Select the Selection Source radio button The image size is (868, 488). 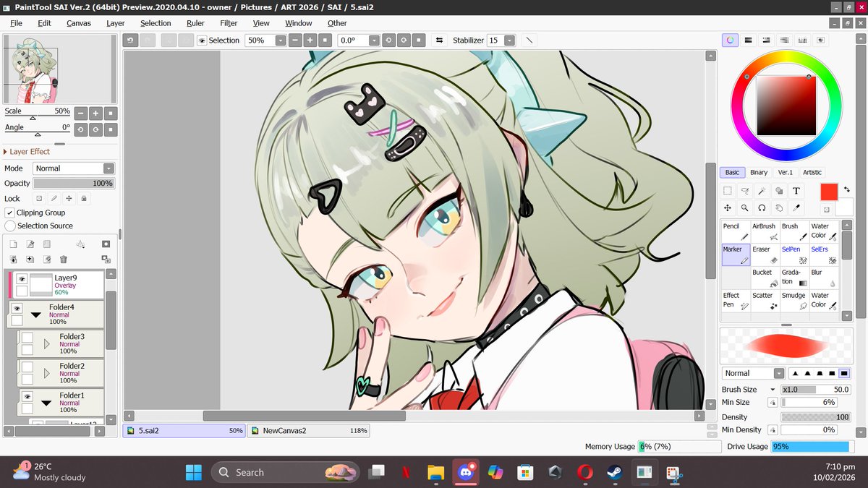click(x=10, y=226)
